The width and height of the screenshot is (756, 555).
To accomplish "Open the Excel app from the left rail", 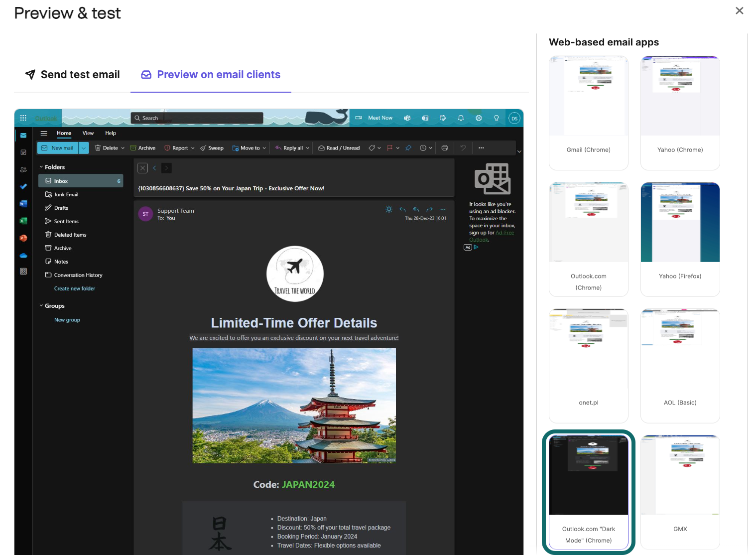I will [23, 221].
